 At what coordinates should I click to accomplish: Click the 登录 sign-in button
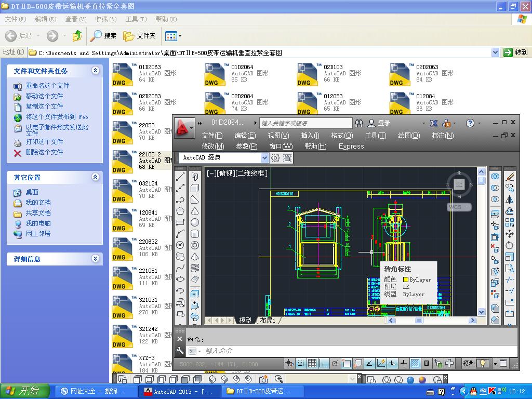coord(384,123)
